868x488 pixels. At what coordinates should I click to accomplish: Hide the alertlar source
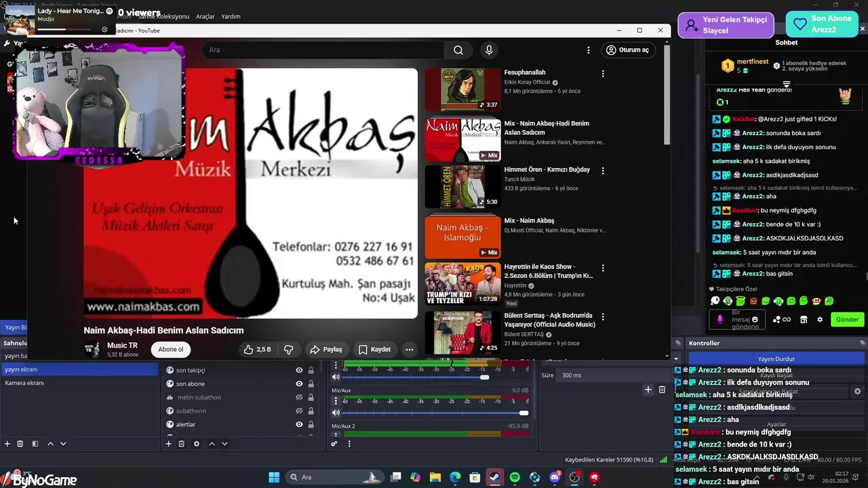click(x=299, y=424)
